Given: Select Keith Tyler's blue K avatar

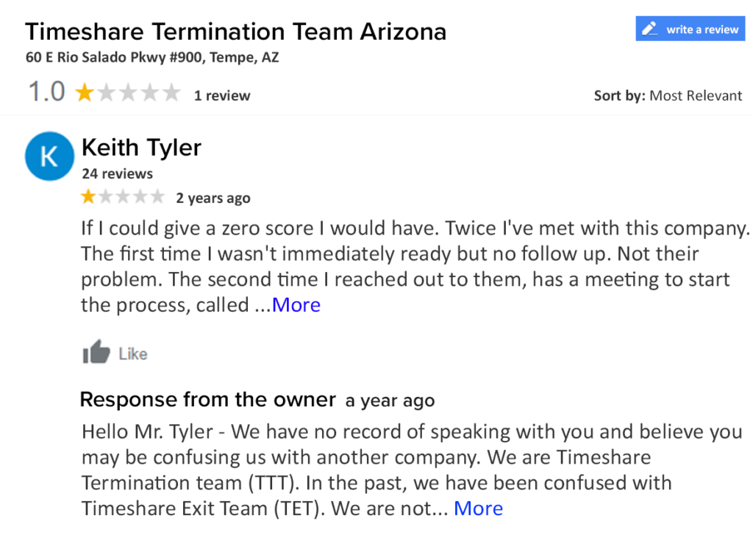Looking at the screenshot, I should (x=49, y=156).
